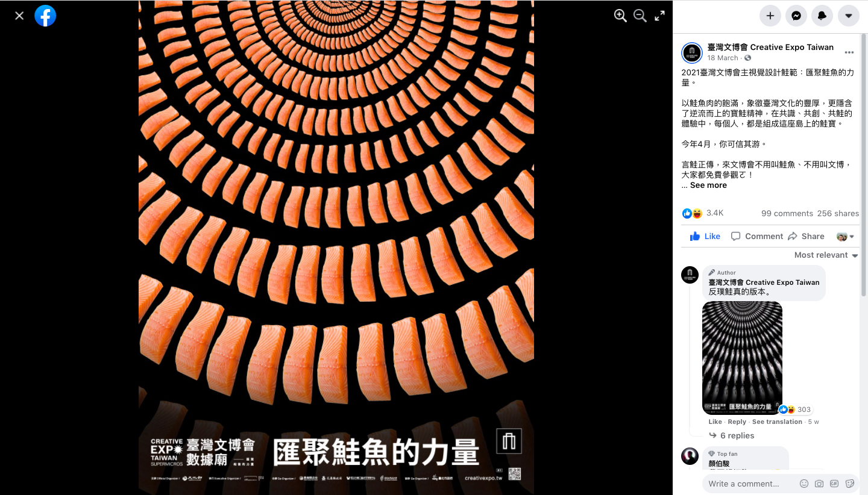Share the post
Viewport: 868px width, 495px height.
point(806,236)
